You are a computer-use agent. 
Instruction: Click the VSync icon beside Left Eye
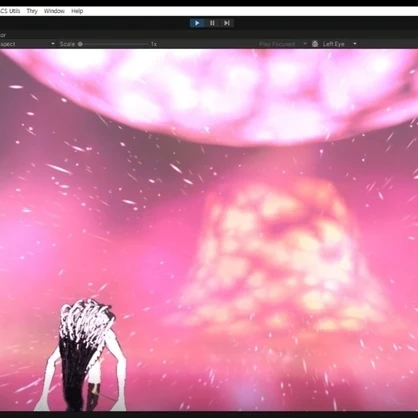(x=315, y=44)
